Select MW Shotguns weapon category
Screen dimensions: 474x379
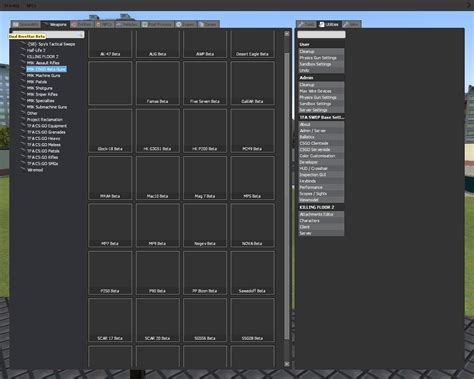pos(40,88)
